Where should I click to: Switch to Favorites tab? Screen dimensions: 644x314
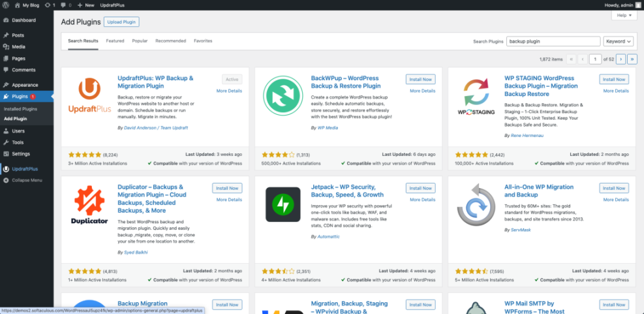click(203, 41)
